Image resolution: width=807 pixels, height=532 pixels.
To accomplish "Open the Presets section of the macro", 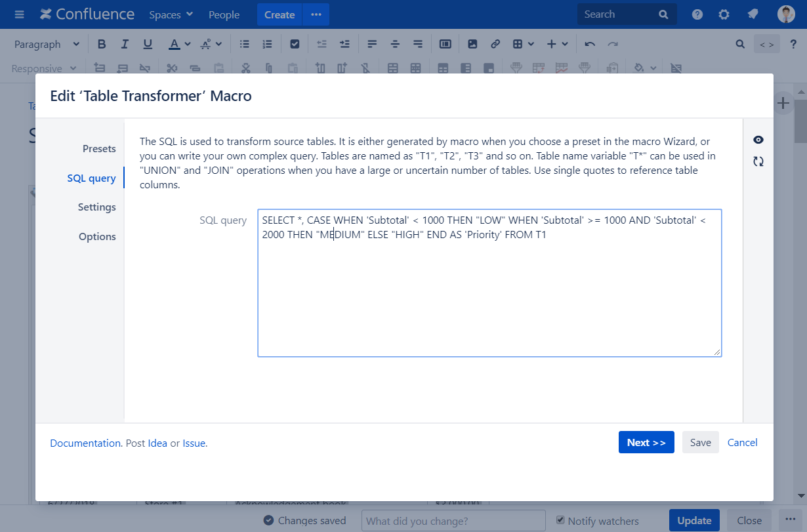I will point(99,149).
